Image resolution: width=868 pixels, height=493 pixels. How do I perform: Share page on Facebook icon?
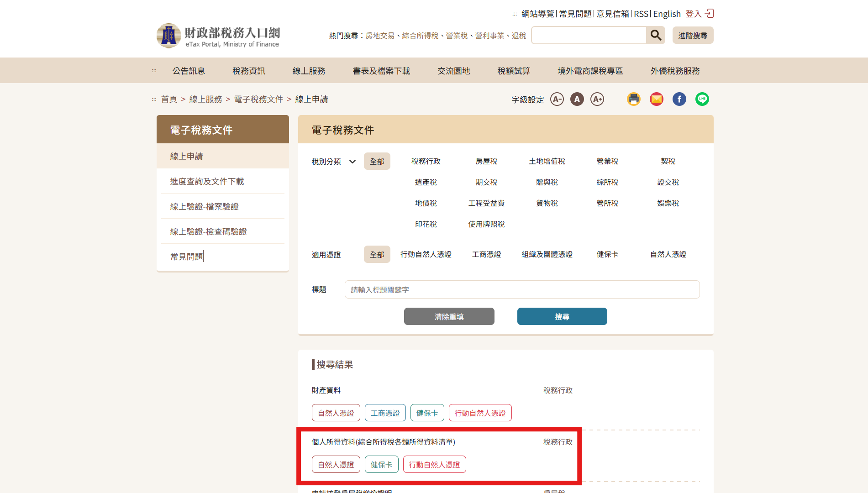[679, 99]
